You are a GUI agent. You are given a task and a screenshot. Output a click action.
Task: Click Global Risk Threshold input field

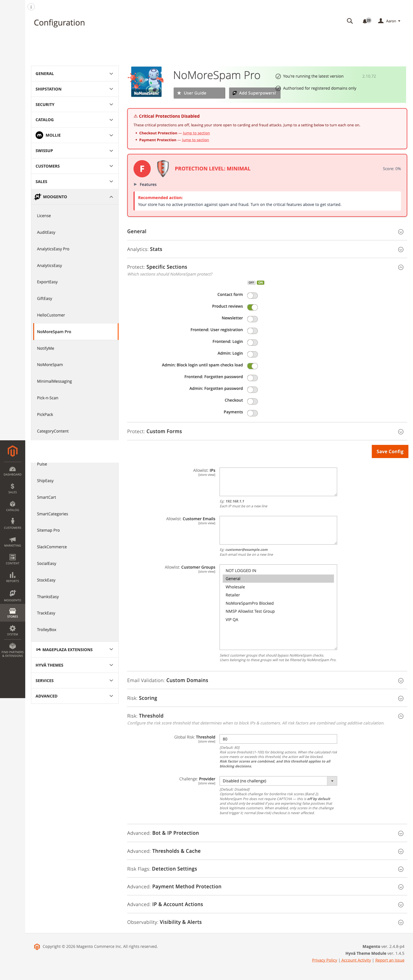click(x=278, y=739)
